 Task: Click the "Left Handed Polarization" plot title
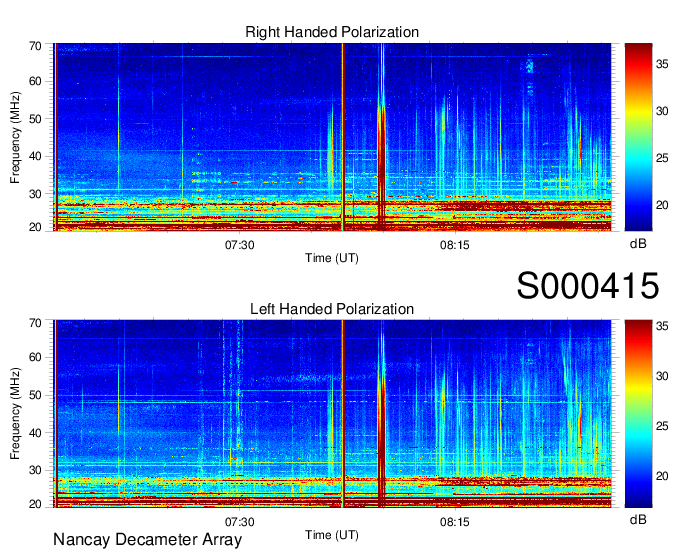(x=332, y=309)
